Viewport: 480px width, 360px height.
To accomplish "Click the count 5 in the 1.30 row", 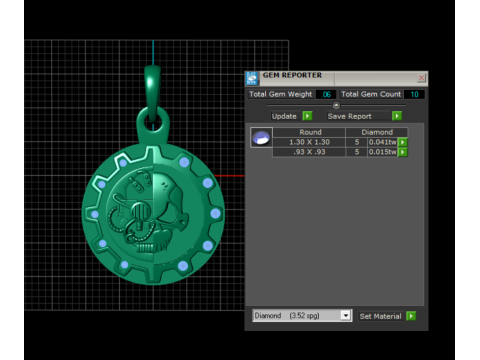I will click(x=357, y=142).
